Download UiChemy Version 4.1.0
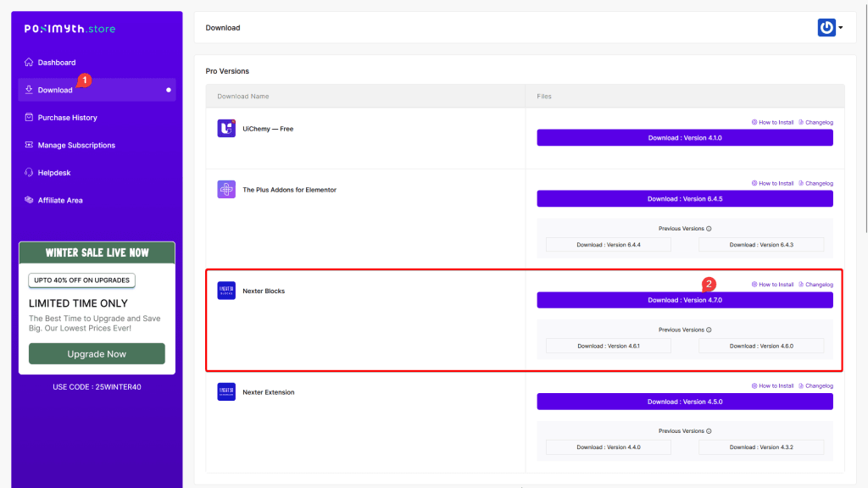Image resolution: width=868 pixels, height=488 pixels. (685, 137)
